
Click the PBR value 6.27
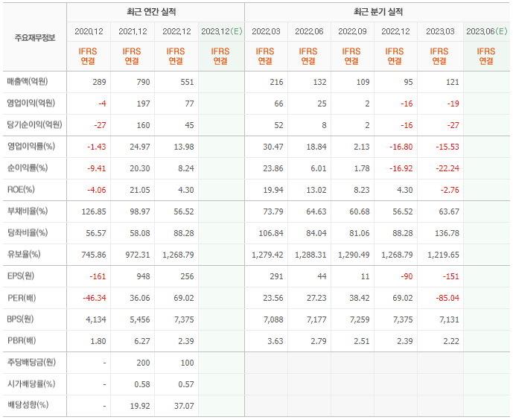142,341
